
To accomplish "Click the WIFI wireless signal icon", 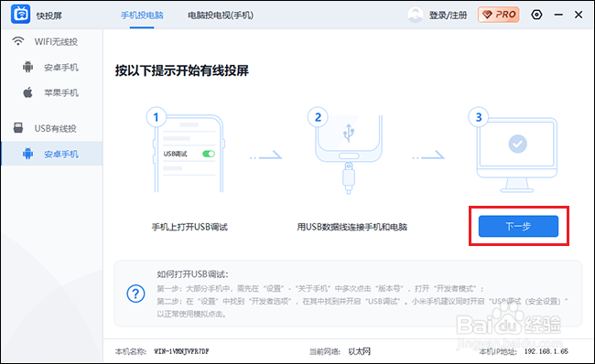I will 17,41.
